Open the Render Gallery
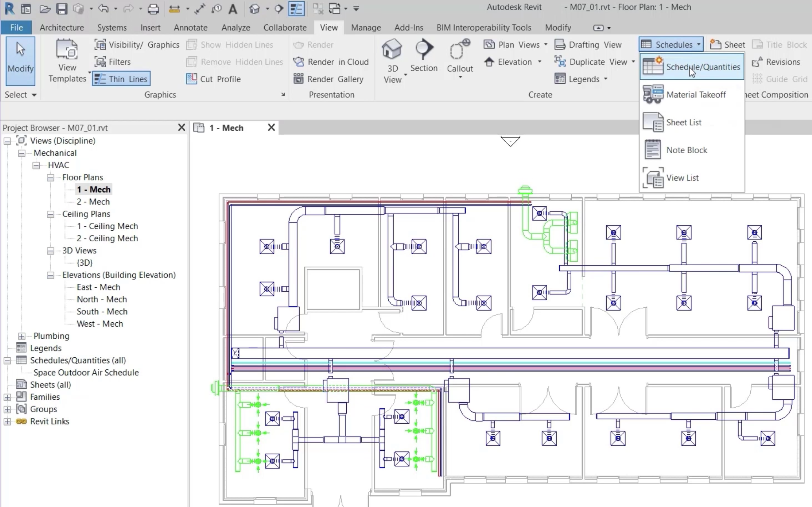This screenshot has height=507, width=812. (328, 79)
